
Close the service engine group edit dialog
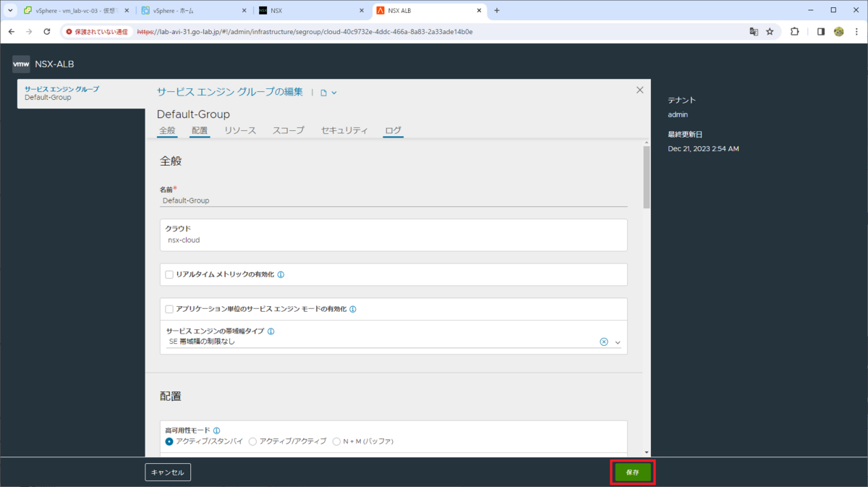click(x=639, y=90)
